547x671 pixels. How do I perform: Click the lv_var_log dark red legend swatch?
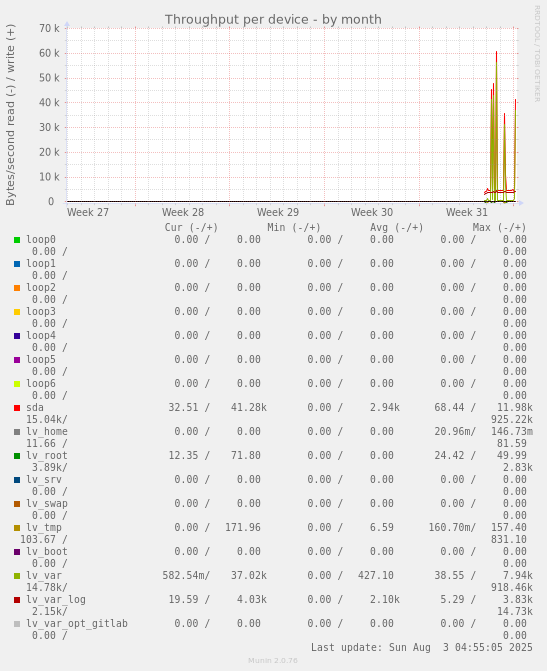[17, 600]
